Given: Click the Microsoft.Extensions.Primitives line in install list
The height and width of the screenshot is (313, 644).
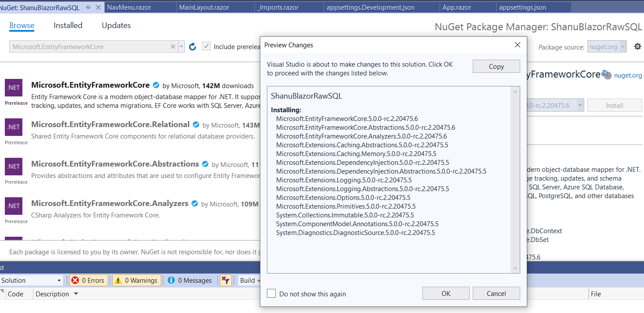Looking at the screenshot, I should point(346,206).
